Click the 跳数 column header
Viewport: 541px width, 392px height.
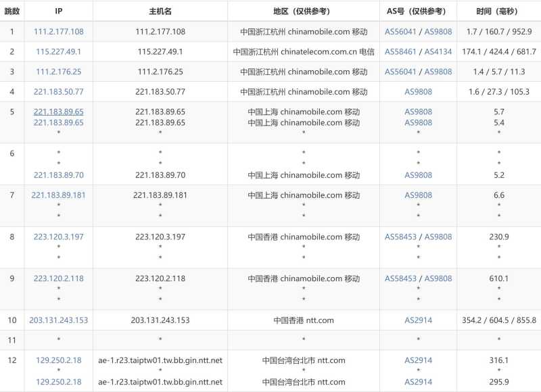(11, 11)
